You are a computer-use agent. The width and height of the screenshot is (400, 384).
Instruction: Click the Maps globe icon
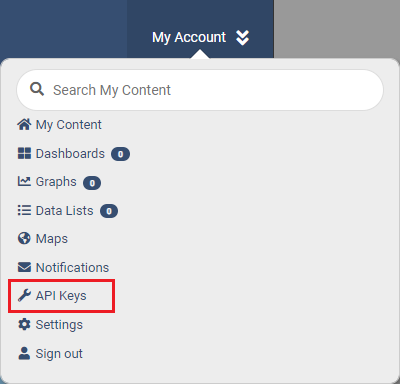[24, 238]
